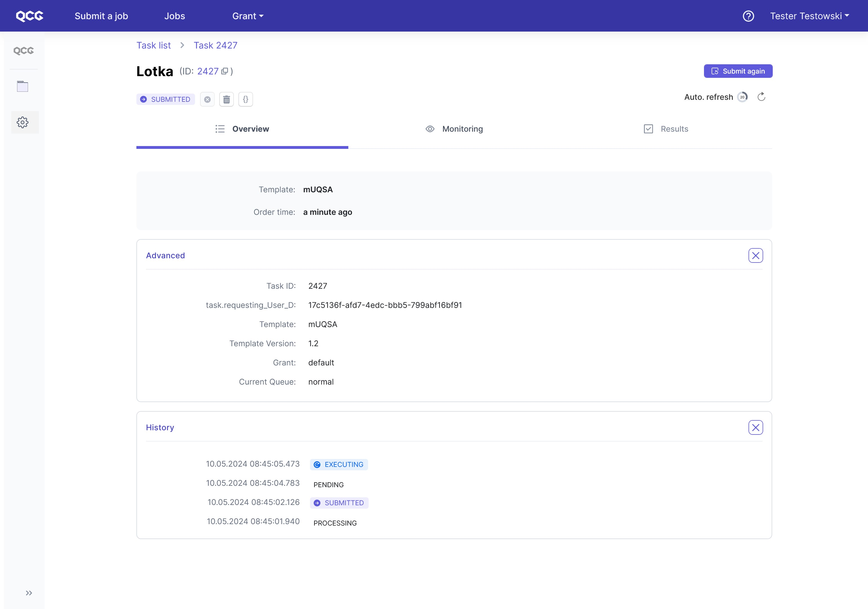
Task: Follow the Task list breadcrumb link
Action: coord(154,45)
